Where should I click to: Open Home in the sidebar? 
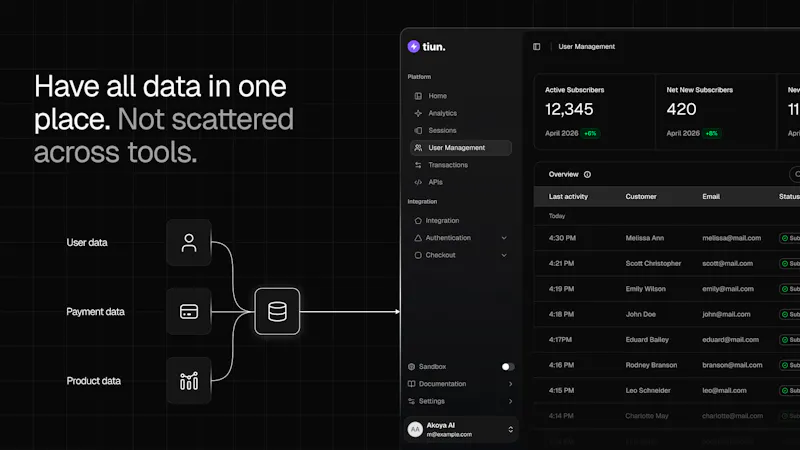click(461, 96)
